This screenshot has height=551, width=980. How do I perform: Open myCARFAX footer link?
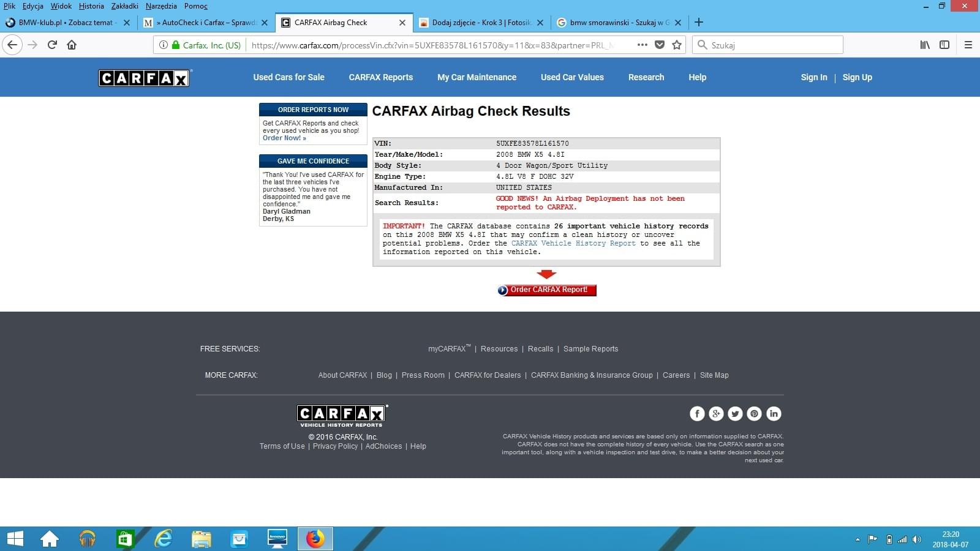tap(449, 348)
